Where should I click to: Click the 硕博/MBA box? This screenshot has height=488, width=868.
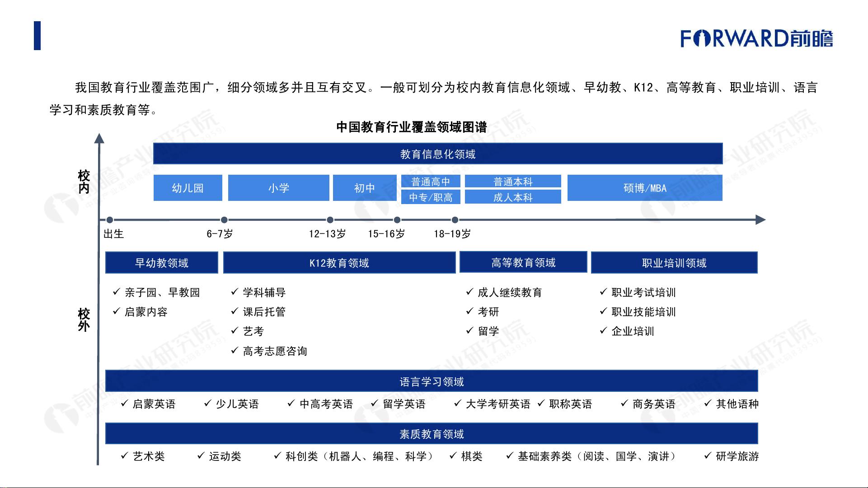[x=645, y=188]
